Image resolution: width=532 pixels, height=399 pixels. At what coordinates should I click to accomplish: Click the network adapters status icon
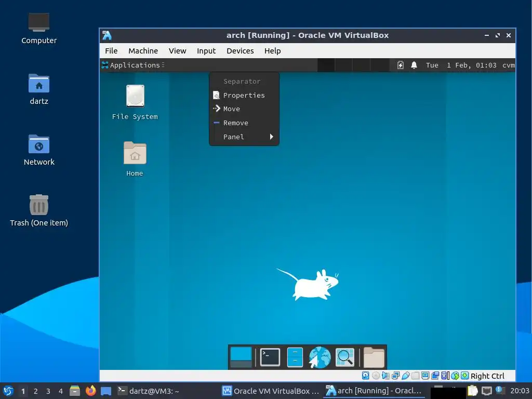[x=395, y=376]
